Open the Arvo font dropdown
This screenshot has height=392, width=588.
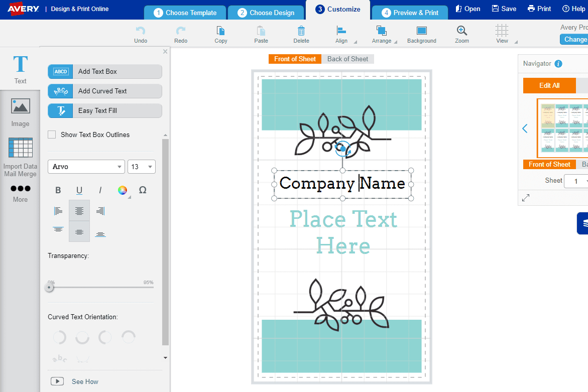(x=86, y=167)
